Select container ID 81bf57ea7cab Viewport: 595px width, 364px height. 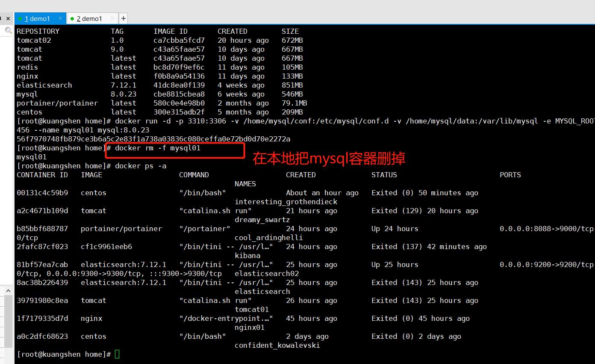(x=42, y=264)
